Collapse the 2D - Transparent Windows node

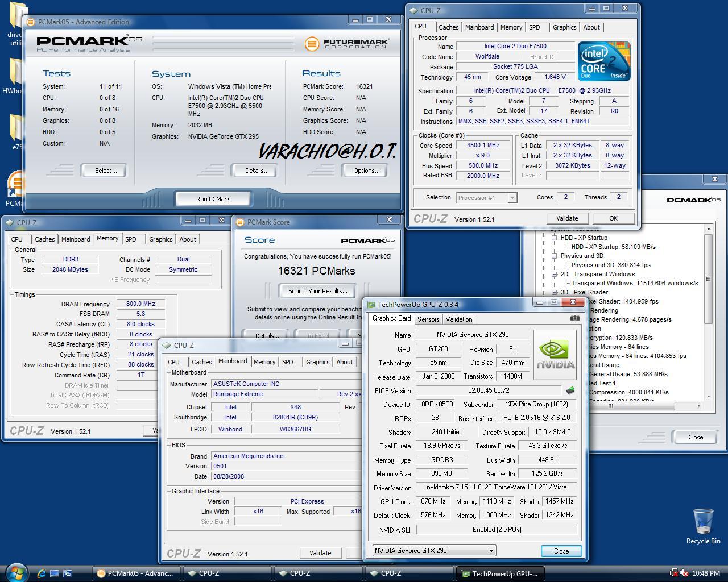point(555,274)
